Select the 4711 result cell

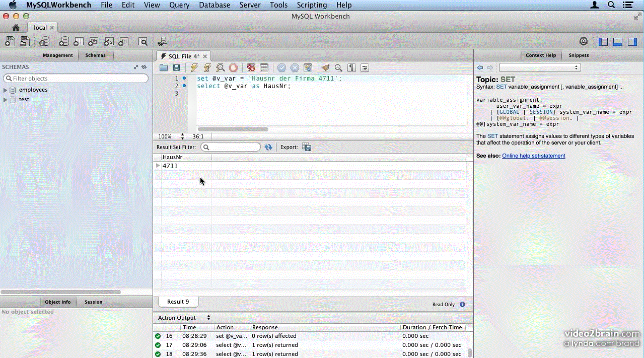point(186,166)
